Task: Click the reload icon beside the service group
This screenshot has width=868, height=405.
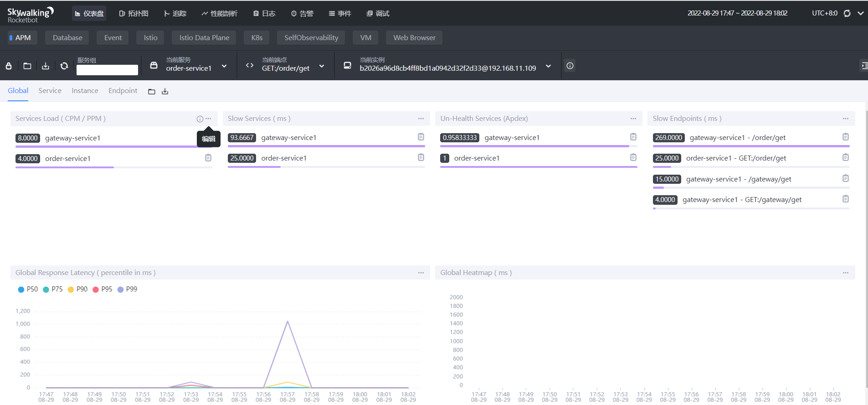Action: click(64, 66)
